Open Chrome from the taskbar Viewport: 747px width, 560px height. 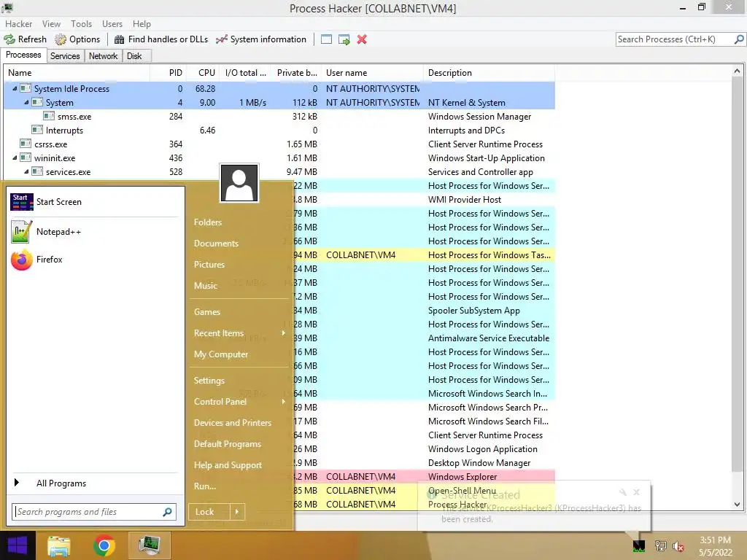[x=104, y=545]
